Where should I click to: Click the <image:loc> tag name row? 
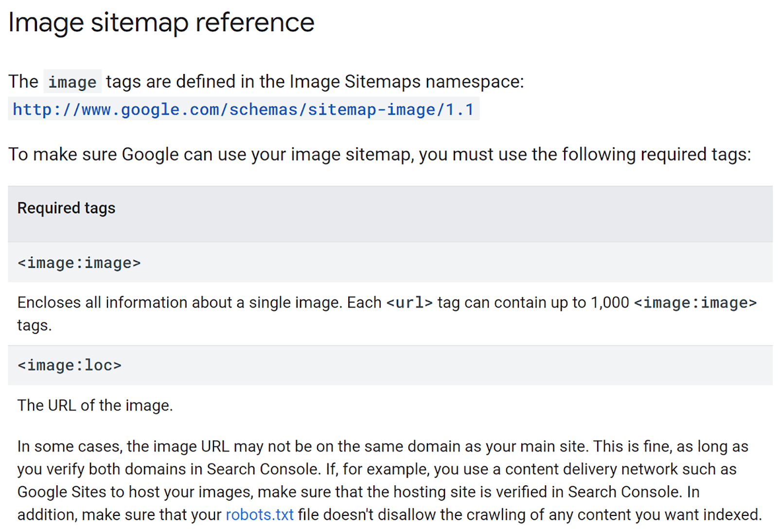tap(70, 365)
